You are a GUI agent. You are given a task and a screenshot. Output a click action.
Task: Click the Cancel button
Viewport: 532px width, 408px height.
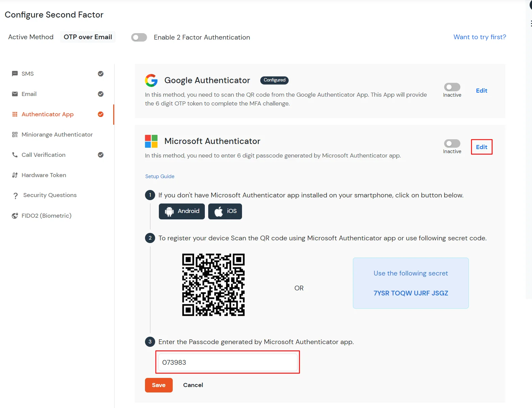coord(193,385)
